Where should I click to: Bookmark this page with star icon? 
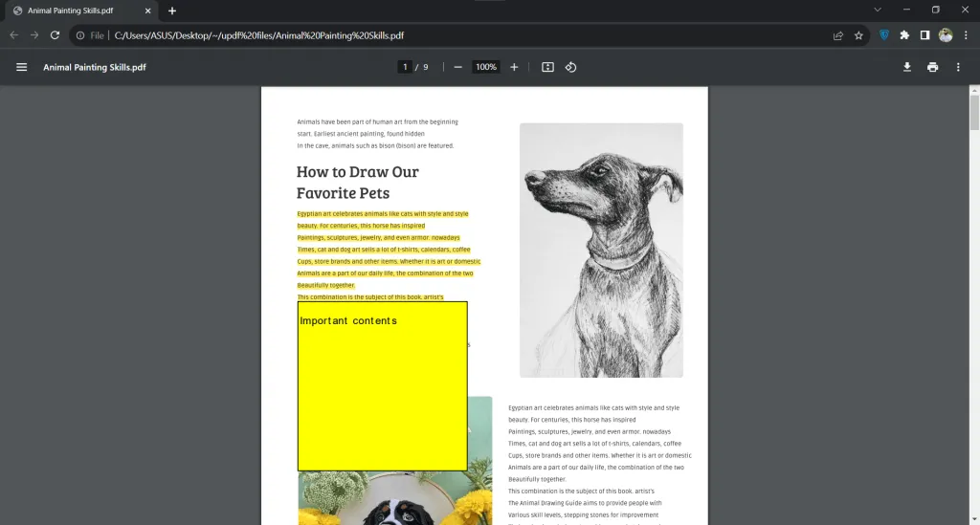pyautogui.click(x=858, y=35)
